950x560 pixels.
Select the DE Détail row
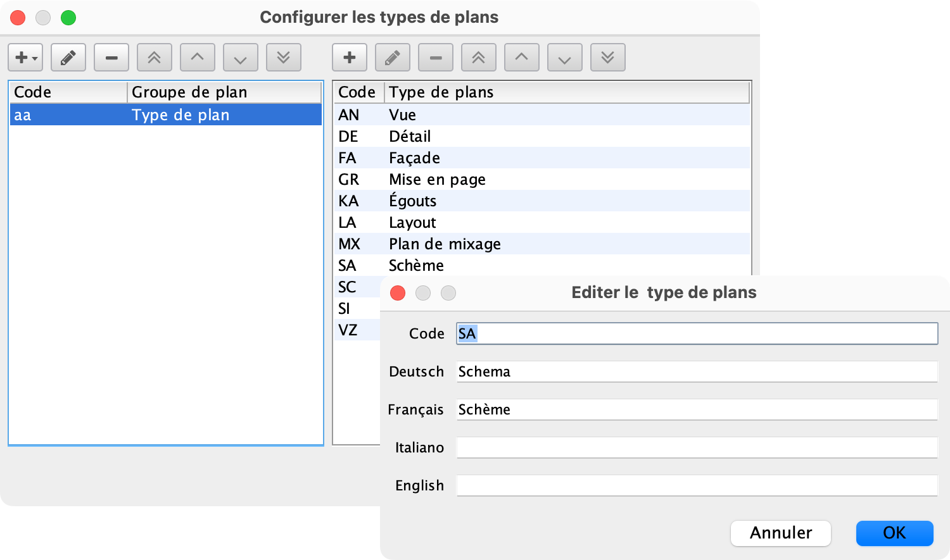[x=542, y=136]
